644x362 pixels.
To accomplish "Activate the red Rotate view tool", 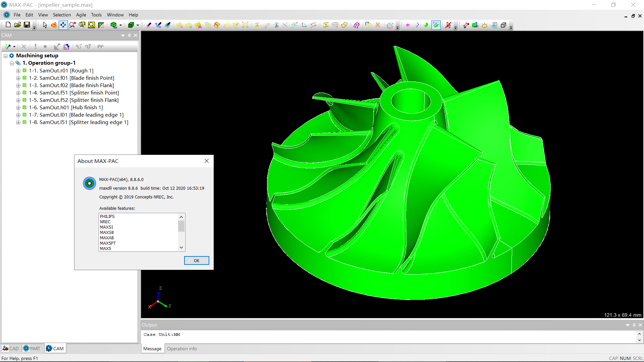I will point(54,25).
